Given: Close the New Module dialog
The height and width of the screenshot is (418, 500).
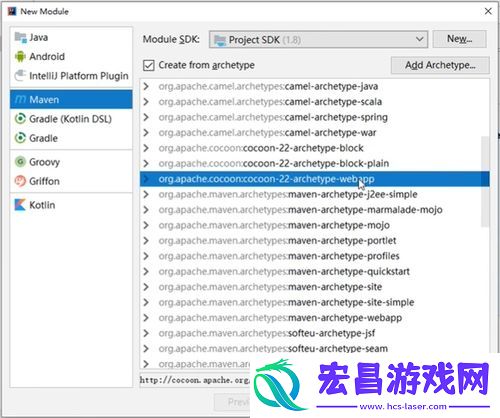Looking at the screenshot, I should [488, 11].
